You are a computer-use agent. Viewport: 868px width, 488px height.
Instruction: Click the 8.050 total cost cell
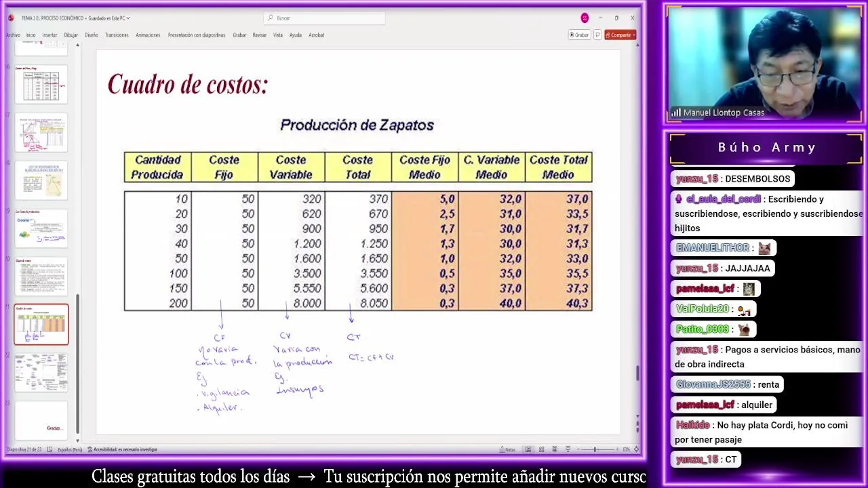(x=374, y=304)
